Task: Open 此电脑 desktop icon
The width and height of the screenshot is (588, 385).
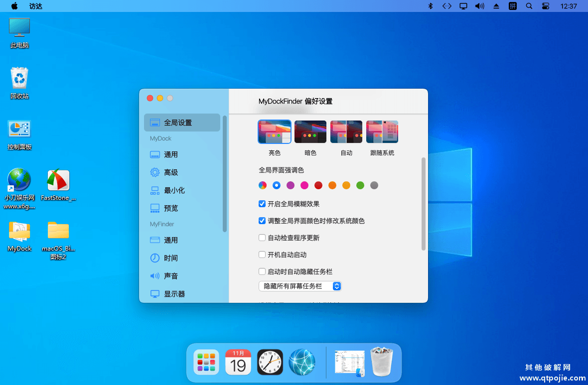Action: [19, 33]
